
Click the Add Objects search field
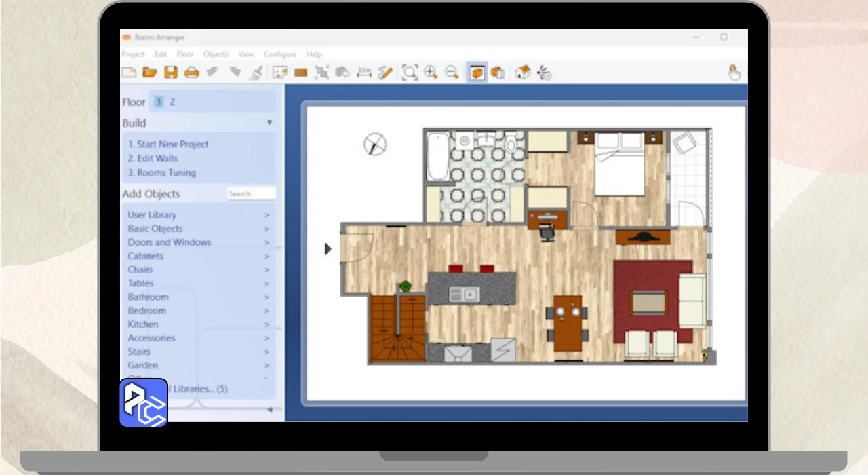pos(251,194)
